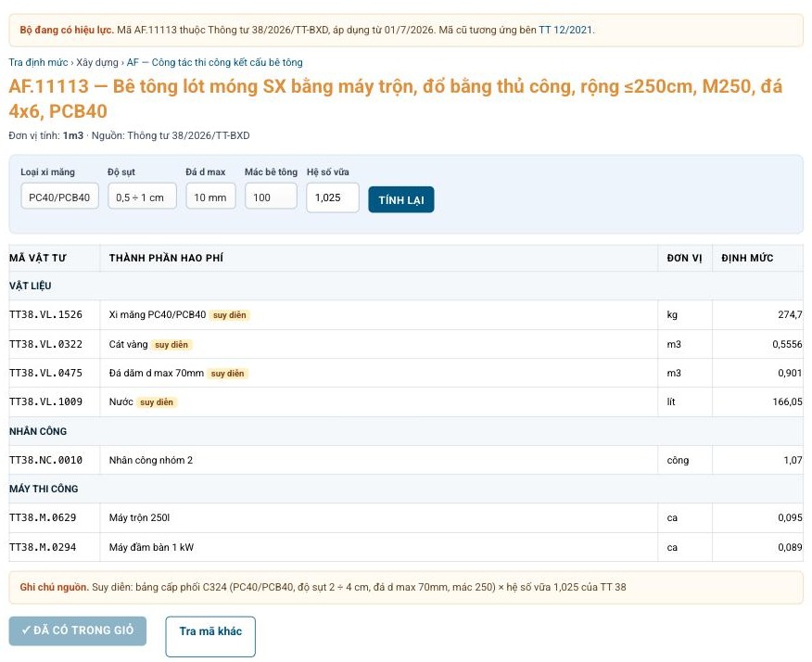The height and width of the screenshot is (662, 812).
Task: Select the Nhân công nhóm 2 item name
Action: point(151,460)
